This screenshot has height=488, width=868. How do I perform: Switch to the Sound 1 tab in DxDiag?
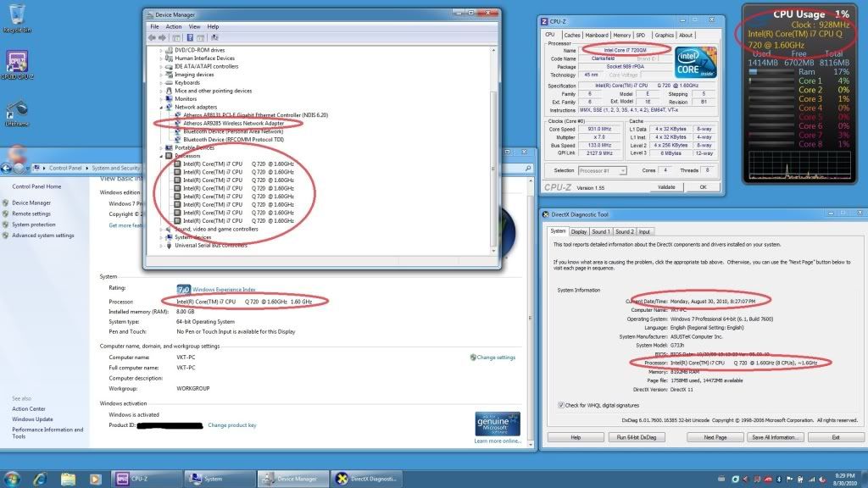(601, 232)
